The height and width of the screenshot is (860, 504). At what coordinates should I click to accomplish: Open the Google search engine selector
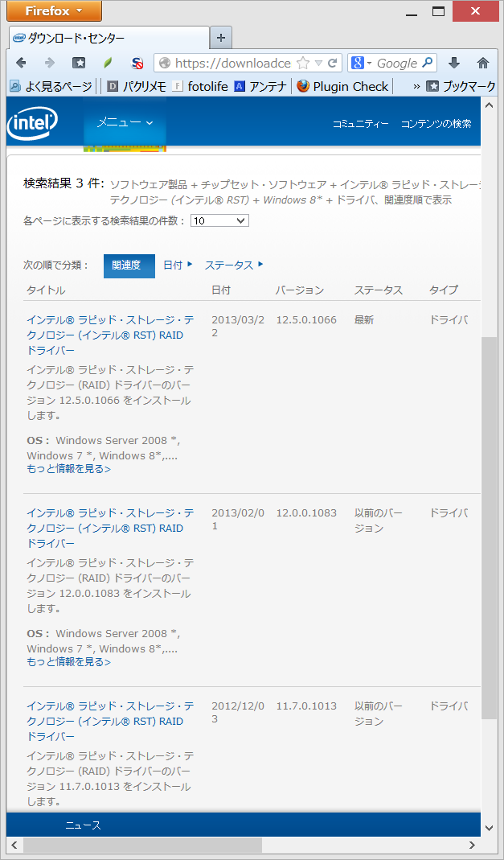[x=362, y=63]
